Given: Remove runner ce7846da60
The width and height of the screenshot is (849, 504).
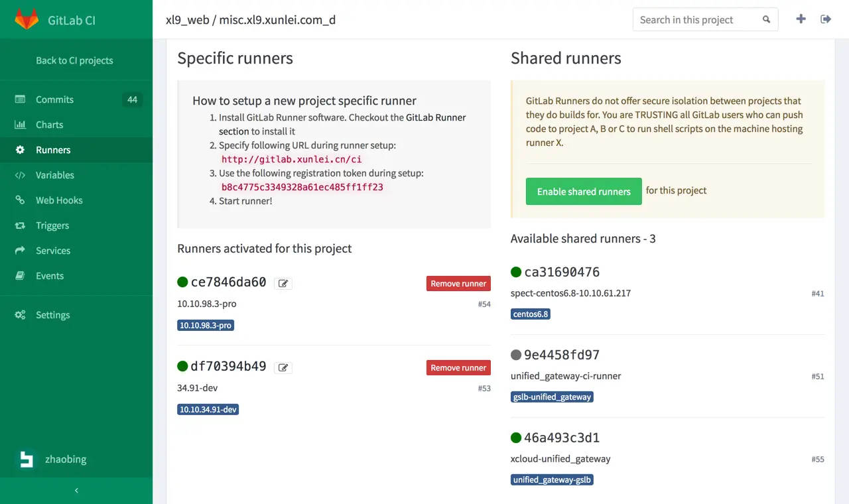Looking at the screenshot, I should (458, 284).
